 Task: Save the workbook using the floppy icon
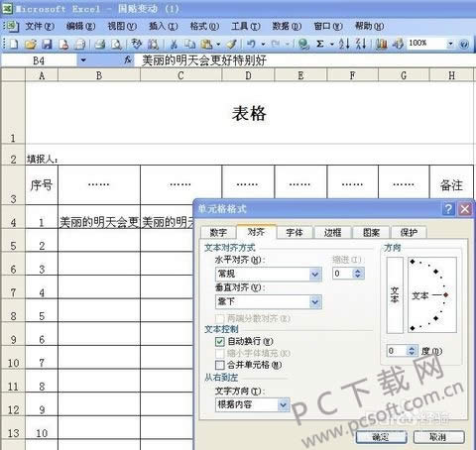(47, 44)
